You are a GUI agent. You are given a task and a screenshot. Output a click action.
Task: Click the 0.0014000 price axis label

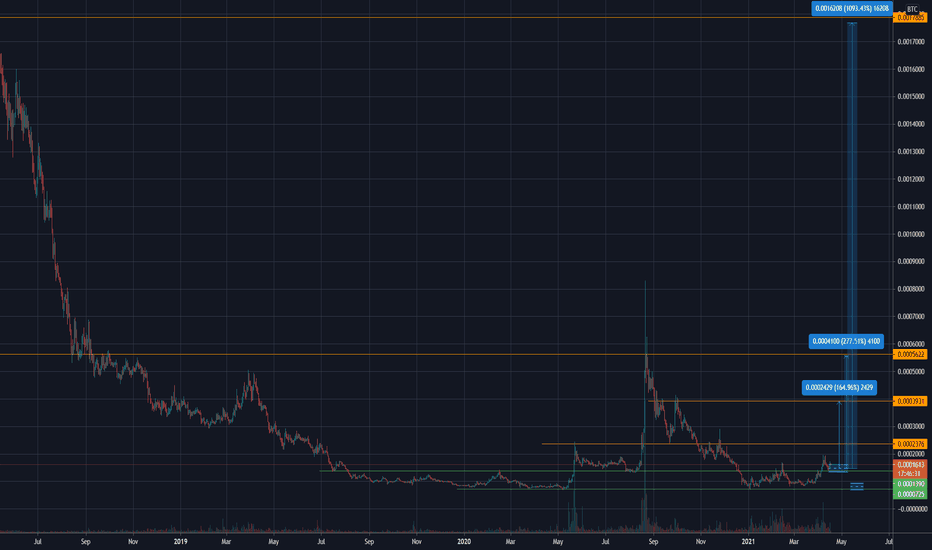point(911,124)
